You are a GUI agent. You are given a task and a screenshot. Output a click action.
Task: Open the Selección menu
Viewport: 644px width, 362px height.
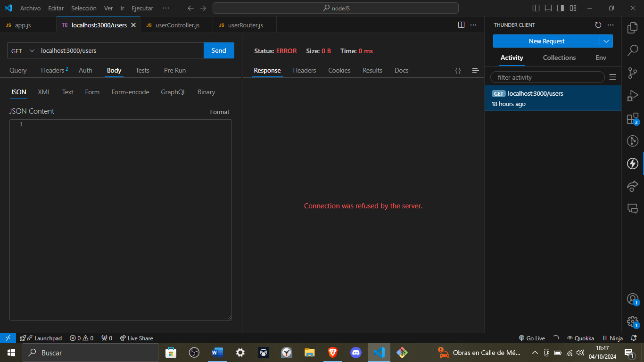point(84,8)
